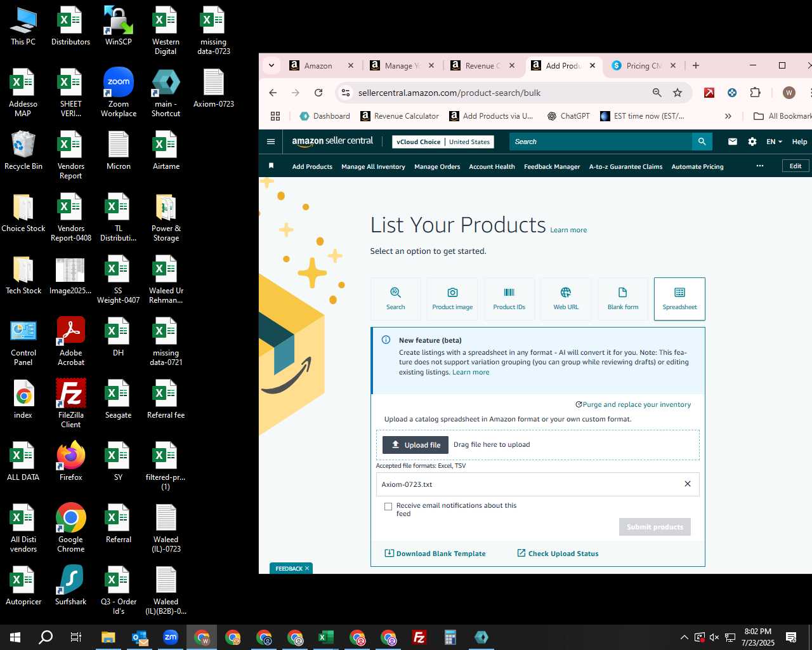Open Automate Pricing menu item
812x650 pixels.
697,166
